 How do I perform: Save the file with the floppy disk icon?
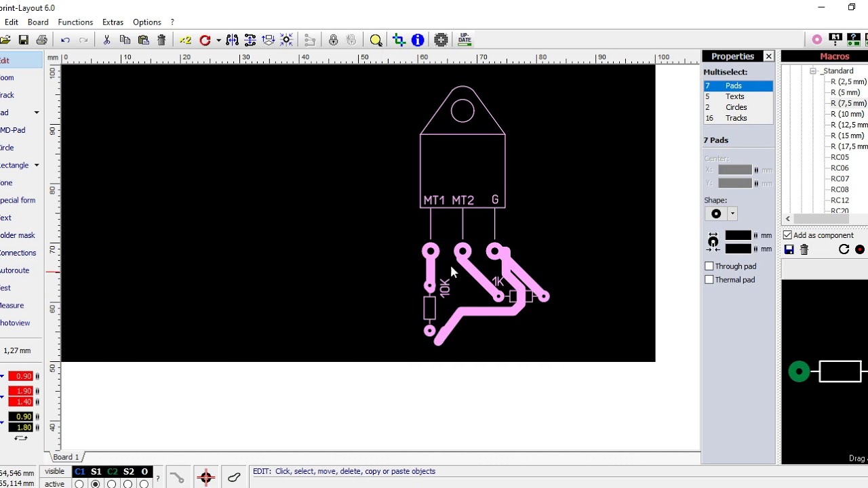click(24, 40)
